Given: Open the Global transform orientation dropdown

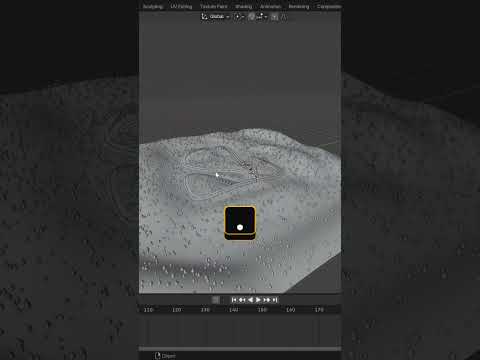Looking at the screenshot, I should click(219, 17).
